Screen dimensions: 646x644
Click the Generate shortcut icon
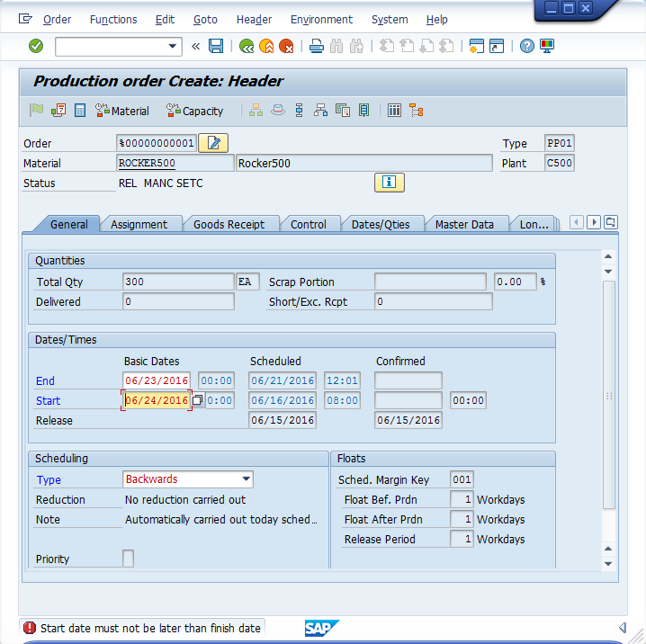click(x=497, y=46)
